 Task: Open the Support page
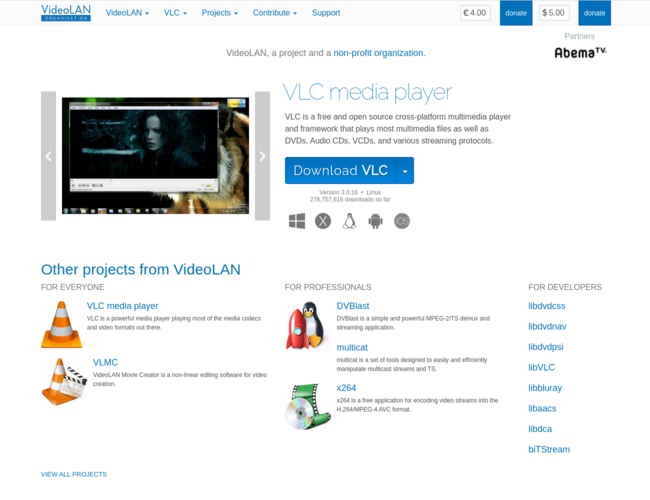point(326,13)
